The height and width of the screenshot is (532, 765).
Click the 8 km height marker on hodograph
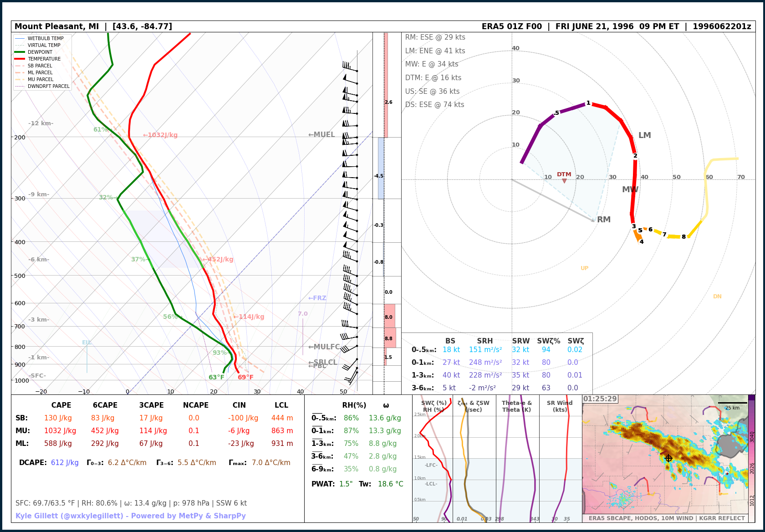pos(683,237)
